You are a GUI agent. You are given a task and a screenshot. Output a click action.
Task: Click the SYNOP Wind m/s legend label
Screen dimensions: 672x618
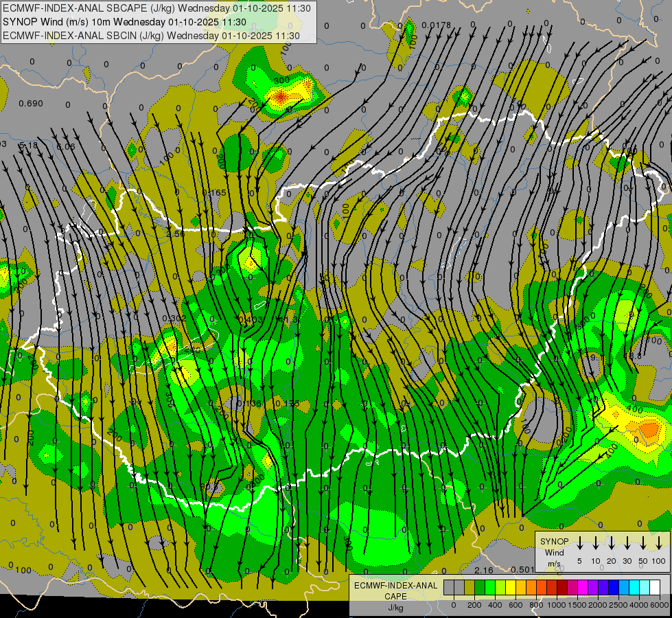[555, 552]
